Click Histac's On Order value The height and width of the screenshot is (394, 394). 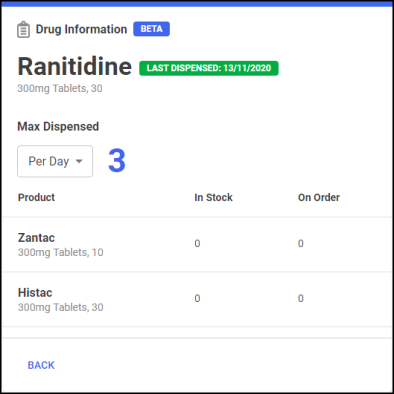tap(301, 298)
